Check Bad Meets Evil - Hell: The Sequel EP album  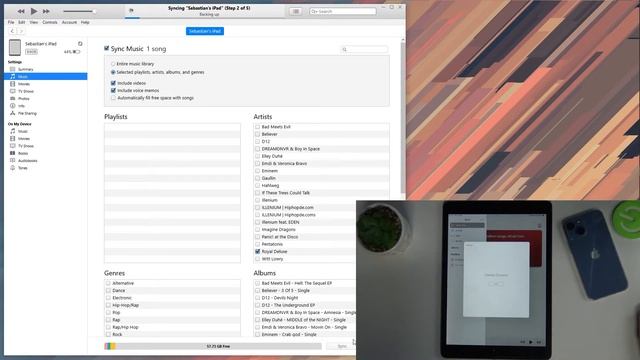click(x=258, y=283)
